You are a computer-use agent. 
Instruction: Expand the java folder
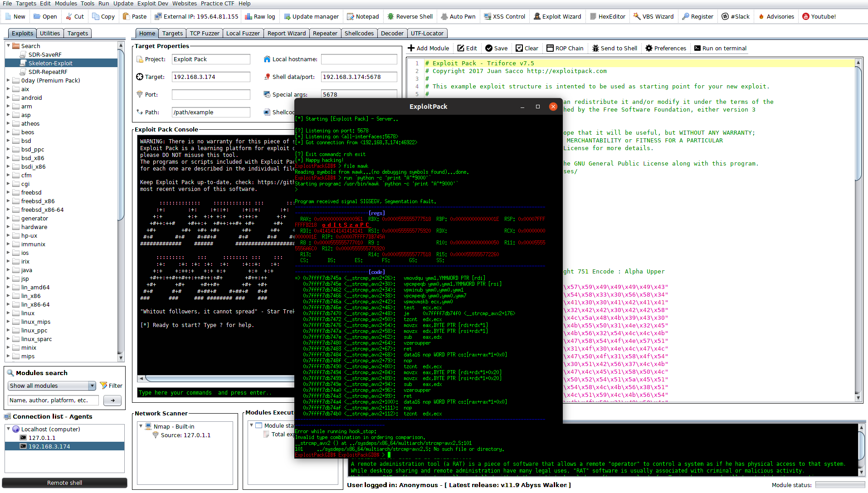click(8, 270)
